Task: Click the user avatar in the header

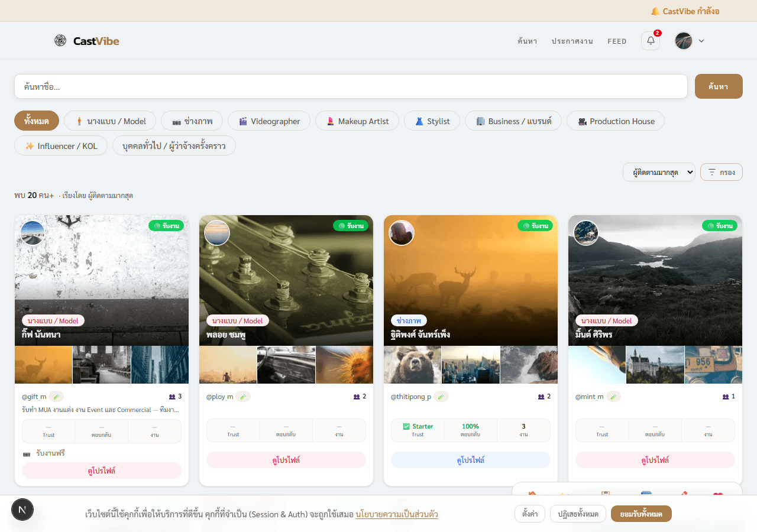Action: 684,41
